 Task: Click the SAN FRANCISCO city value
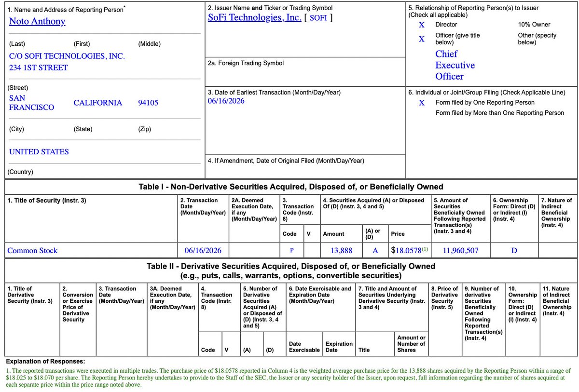32,103
